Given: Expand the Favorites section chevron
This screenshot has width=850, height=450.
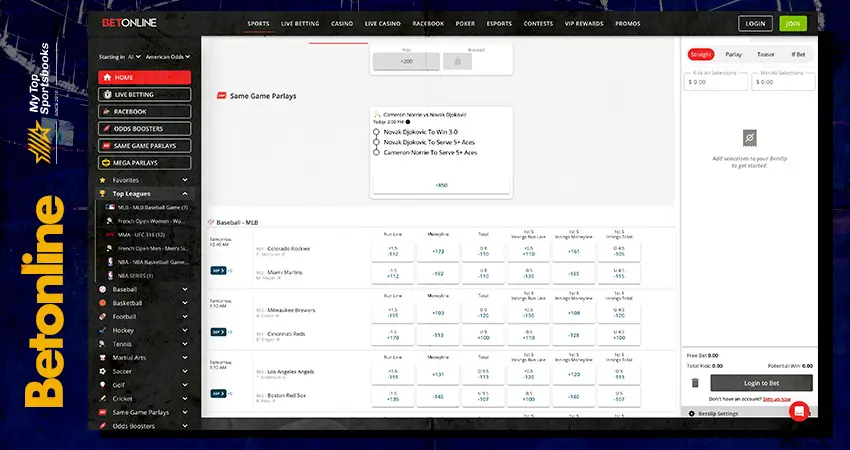Looking at the screenshot, I should [185, 180].
